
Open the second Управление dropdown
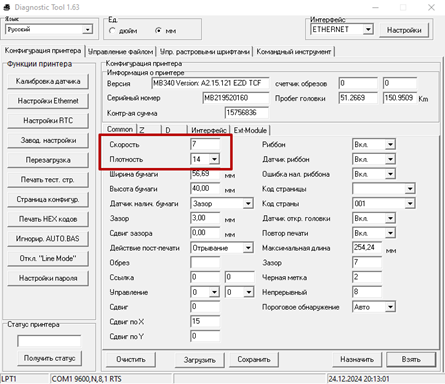coord(249,292)
